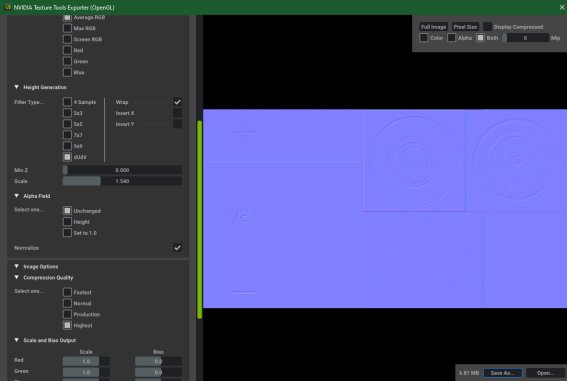Collapse the Scale and Bias Output section
This screenshot has height=381, width=567.
[x=17, y=340]
